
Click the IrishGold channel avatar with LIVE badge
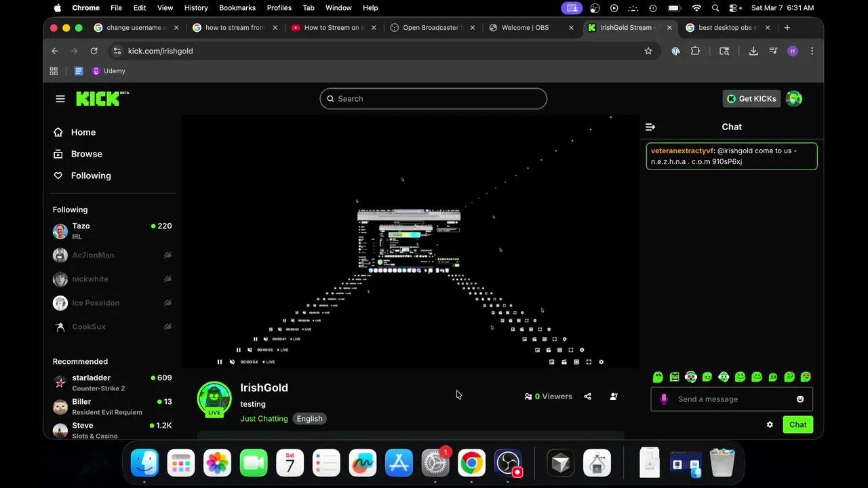pos(214,399)
